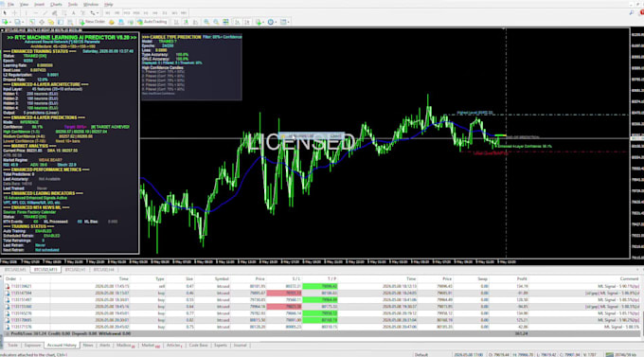Switch to the BTCUSD,H1 chart tab
The image size is (644, 357).
(x=75, y=270)
